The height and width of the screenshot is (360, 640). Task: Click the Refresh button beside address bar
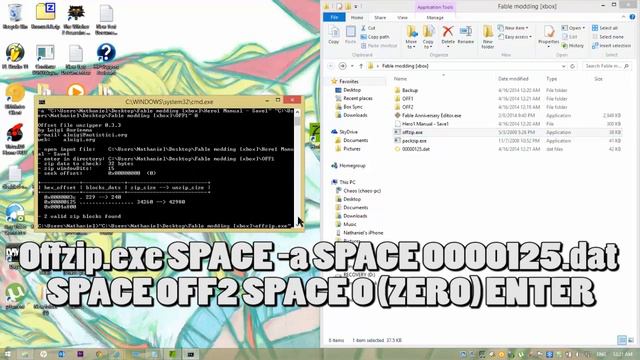coord(573,66)
